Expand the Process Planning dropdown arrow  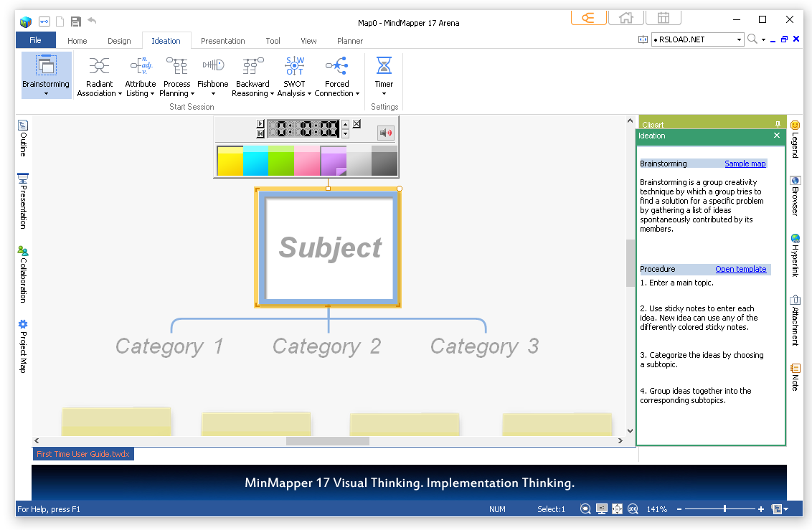point(193,94)
